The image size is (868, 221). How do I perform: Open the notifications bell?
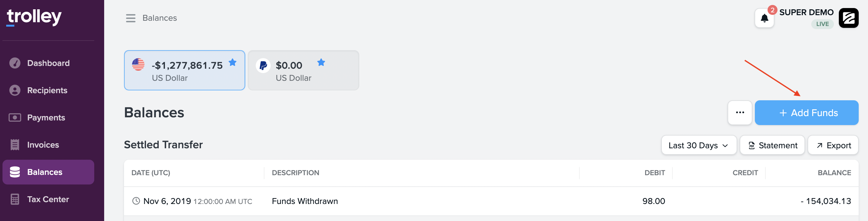[764, 18]
